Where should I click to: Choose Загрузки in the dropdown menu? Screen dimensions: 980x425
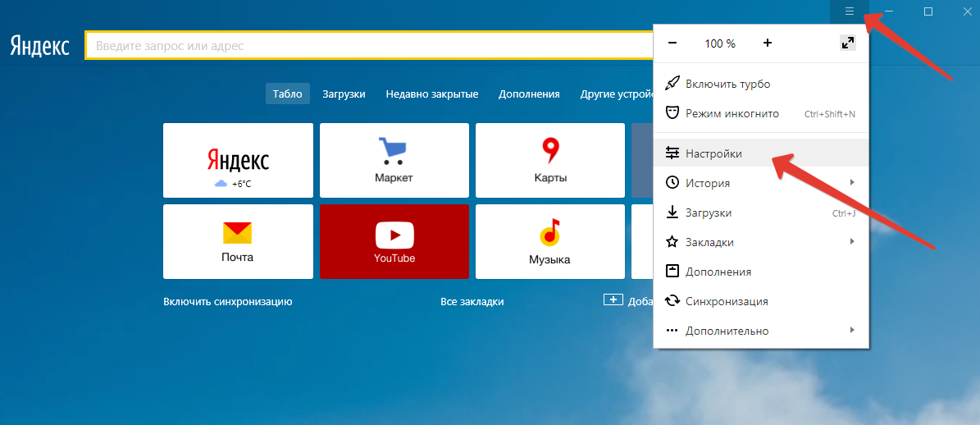(760, 212)
